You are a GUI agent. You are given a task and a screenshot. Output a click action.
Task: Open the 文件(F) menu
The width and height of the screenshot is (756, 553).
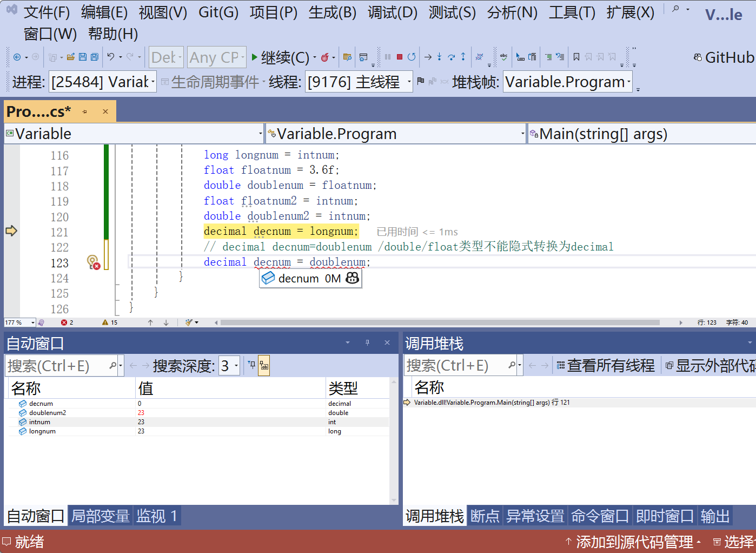[47, 12]
